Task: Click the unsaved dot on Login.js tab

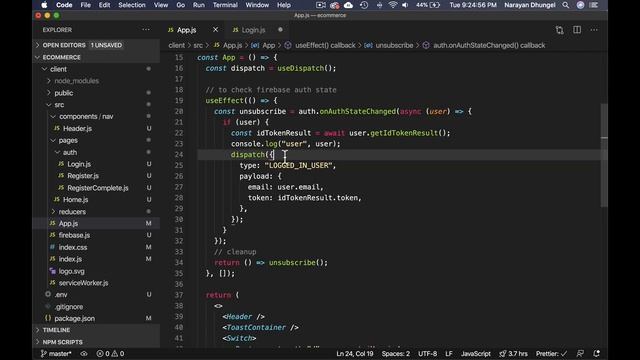Action: pos(280,29)
